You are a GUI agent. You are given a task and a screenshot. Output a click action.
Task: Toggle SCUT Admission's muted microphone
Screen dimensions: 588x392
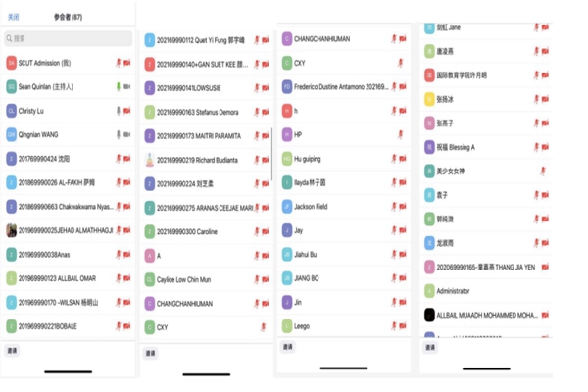coord(117,63)
